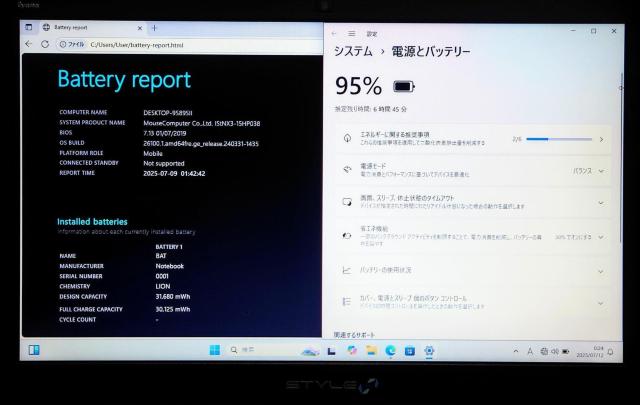
Task: Open the clock and date flyout
Action: click(590, 352)
